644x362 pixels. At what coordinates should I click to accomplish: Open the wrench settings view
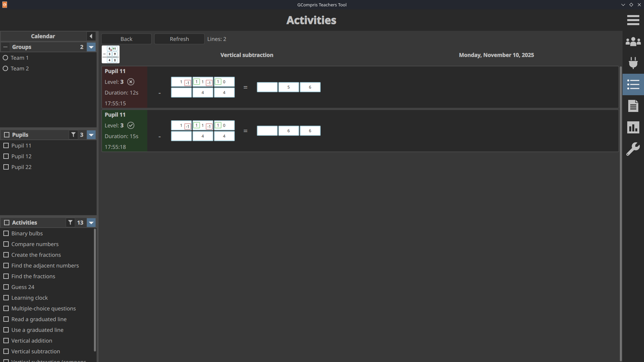point(633,149)
